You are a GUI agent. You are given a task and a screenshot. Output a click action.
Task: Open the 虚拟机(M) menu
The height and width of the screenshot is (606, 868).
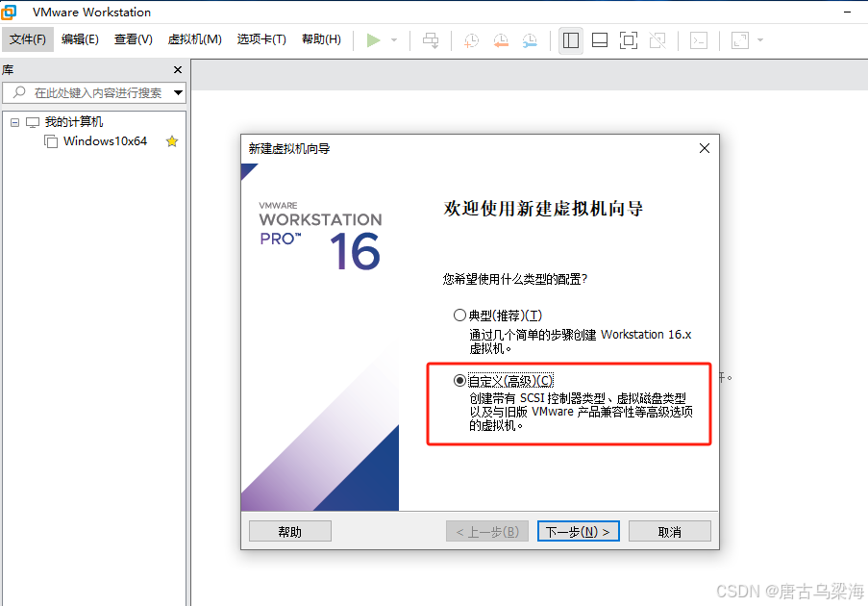195,39
